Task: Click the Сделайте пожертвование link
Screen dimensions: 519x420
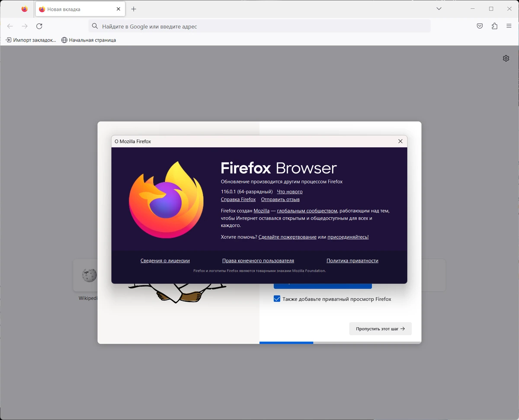Action: (x=287, y=237)
